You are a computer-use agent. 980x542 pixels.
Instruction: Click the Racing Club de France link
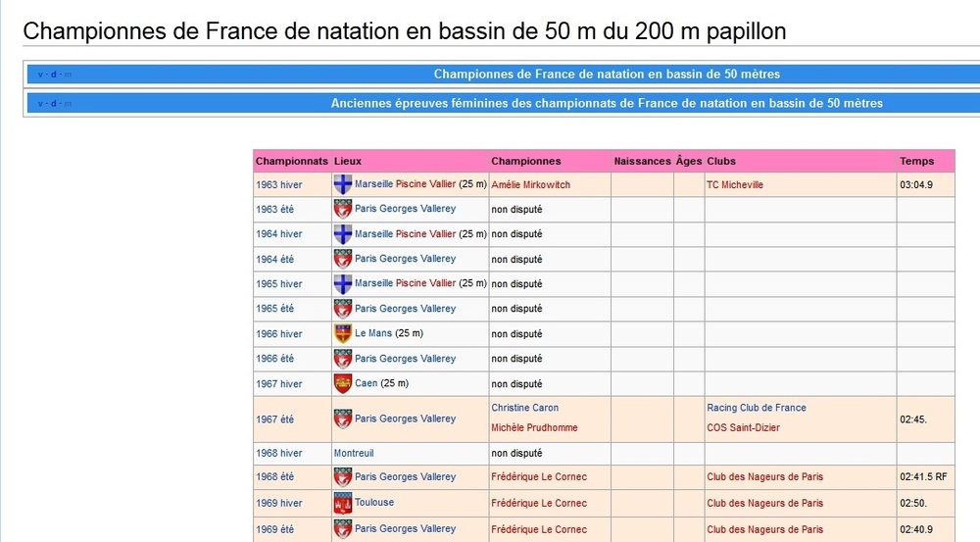[x=756, y=408]
